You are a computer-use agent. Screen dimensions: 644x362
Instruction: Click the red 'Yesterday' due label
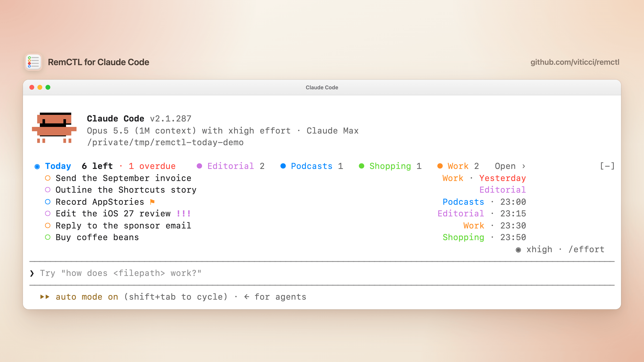click(503, 178)
